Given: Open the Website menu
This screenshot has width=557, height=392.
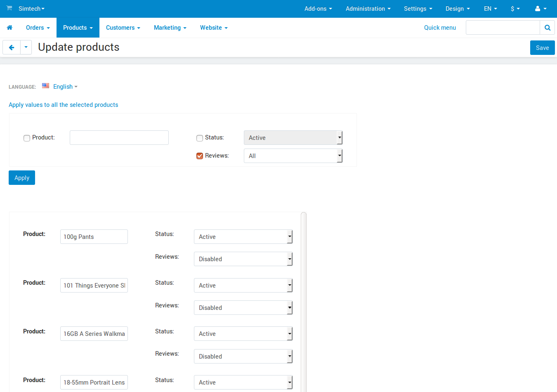Looking at the screenshot, I should 214,28.
